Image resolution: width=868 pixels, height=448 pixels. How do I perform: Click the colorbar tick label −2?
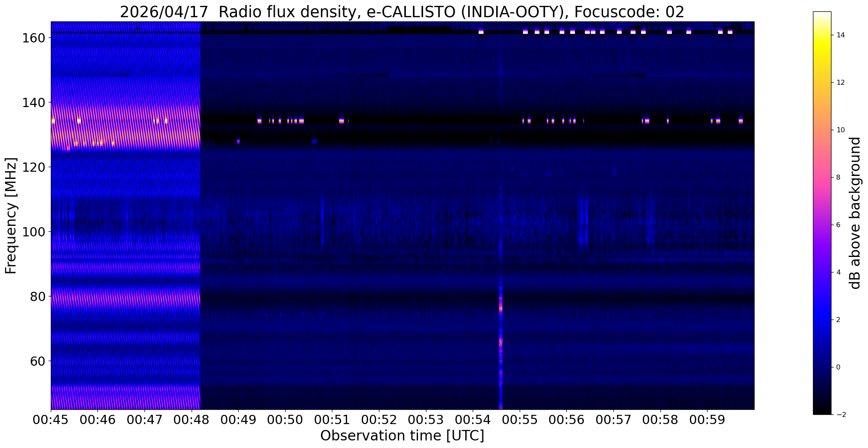click(x=841, y=415)
